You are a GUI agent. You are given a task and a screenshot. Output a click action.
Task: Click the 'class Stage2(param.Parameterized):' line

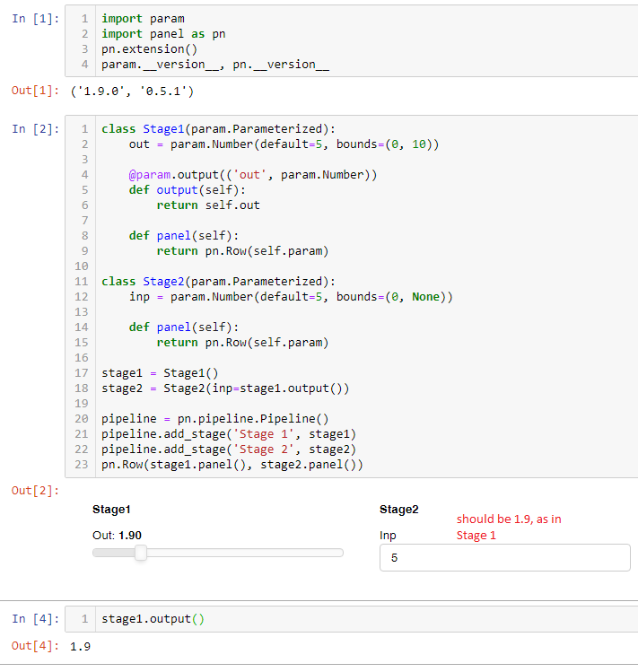coord(218,282)
